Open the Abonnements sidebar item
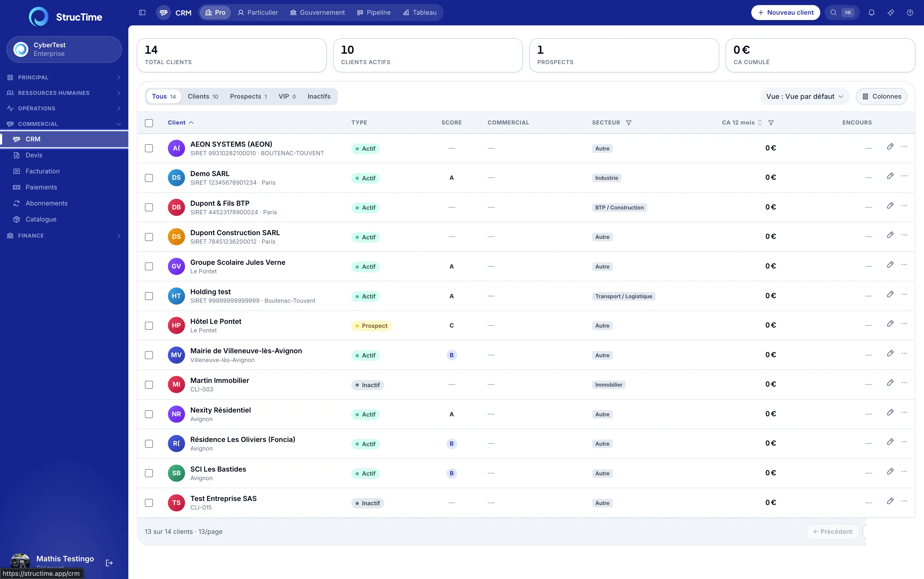Image resolution: width=924 pixels, height=579 pixels. (x=64, y=203)
